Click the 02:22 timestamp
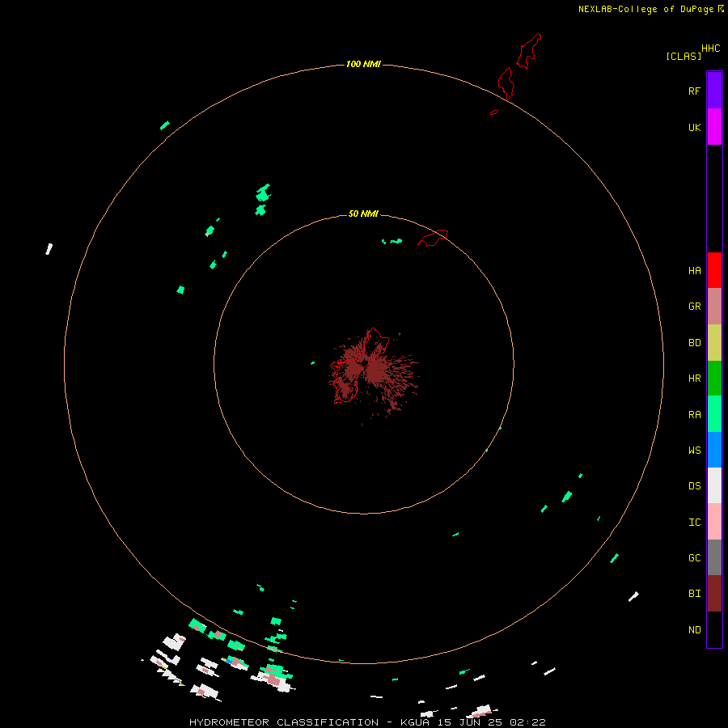Screen dimensions: 728x728 coord(527,722)
